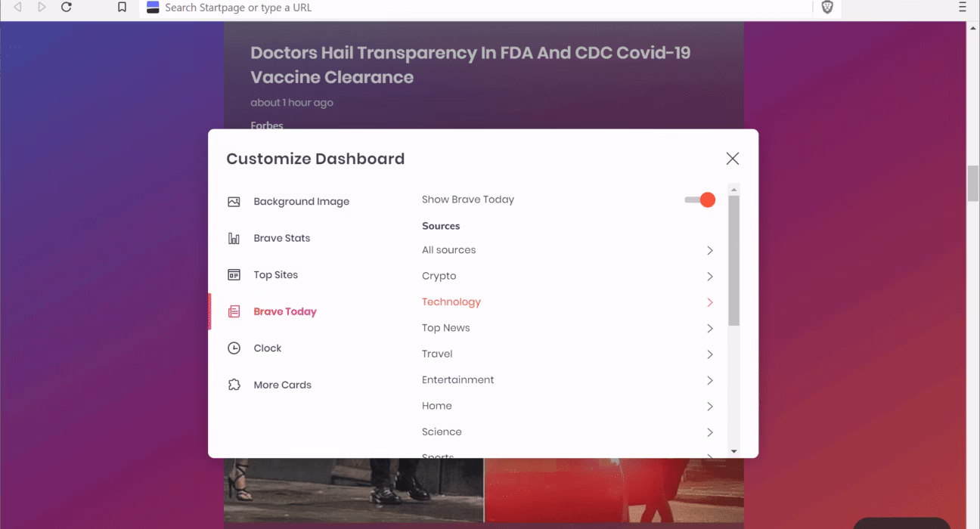Expand the Technology sources chevron
The image size is (980, 529).
coord(709,302)
